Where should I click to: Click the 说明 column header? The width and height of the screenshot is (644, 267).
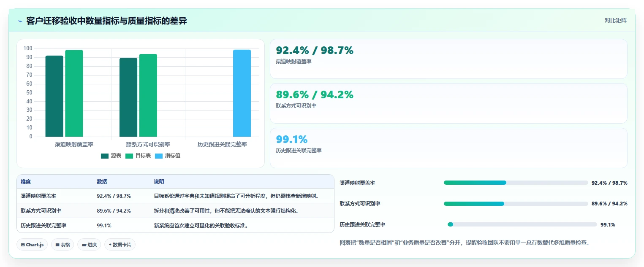159,182
